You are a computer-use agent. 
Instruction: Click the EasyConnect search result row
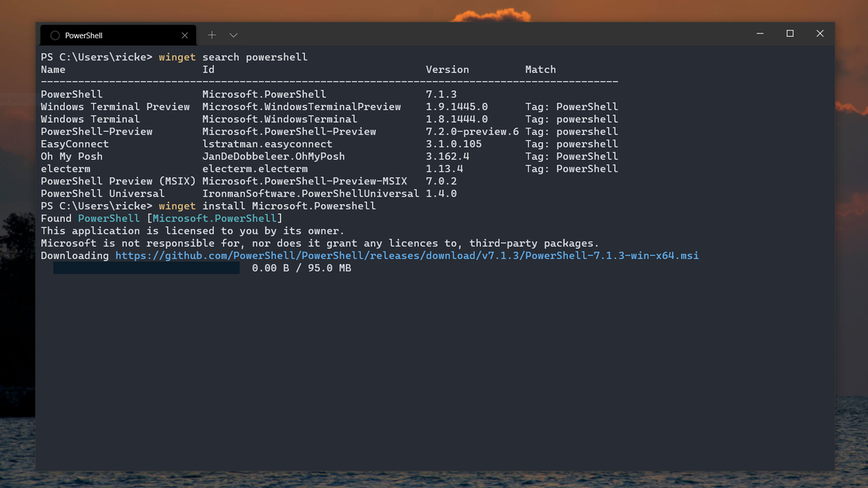coord(75,144)
